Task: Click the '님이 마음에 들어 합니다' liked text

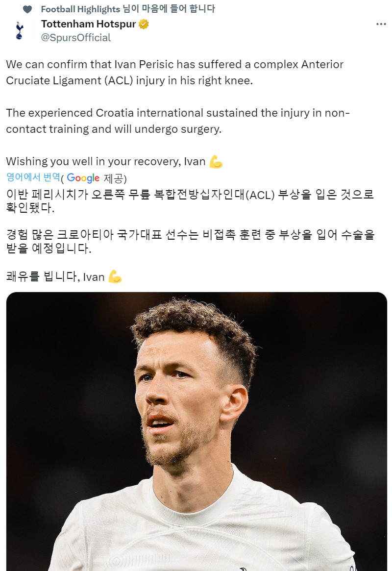Action: click(x=169, y=9)
